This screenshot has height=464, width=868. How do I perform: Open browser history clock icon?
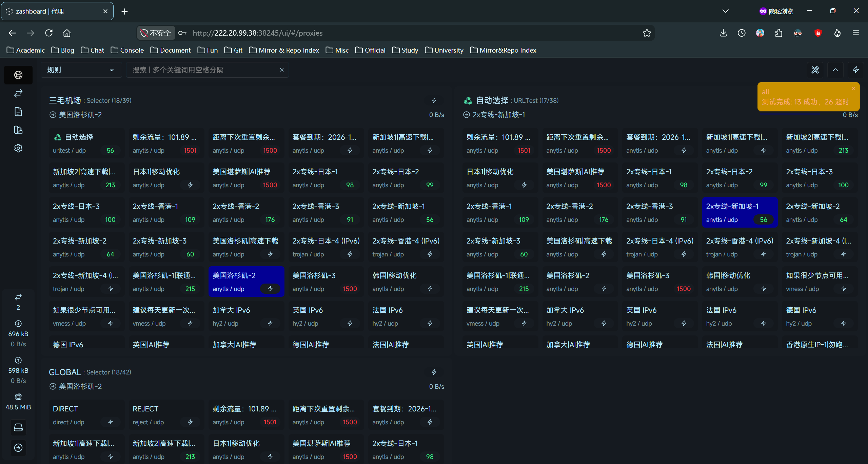742,33
